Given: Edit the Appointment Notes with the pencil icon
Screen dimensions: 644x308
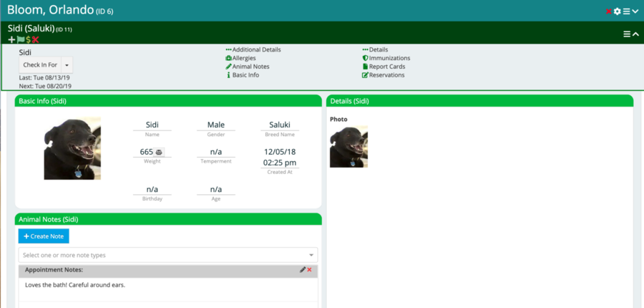Looking at the screenshot, I should click(303, 270).
